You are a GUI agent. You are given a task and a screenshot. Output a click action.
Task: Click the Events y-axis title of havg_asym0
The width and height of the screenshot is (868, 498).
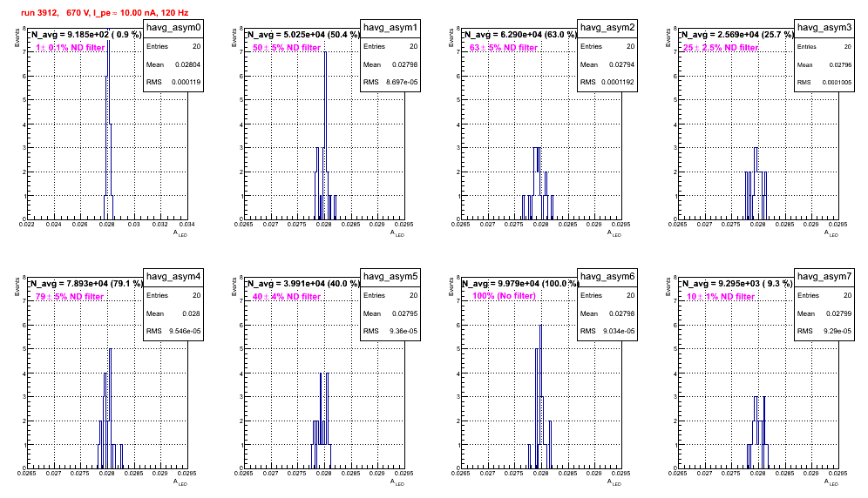(x=17, y=37)
